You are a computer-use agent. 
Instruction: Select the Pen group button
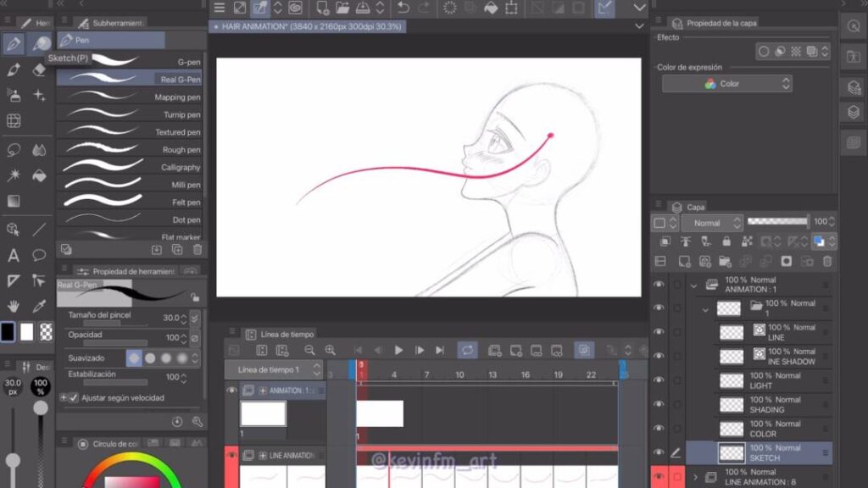(111, 40)
